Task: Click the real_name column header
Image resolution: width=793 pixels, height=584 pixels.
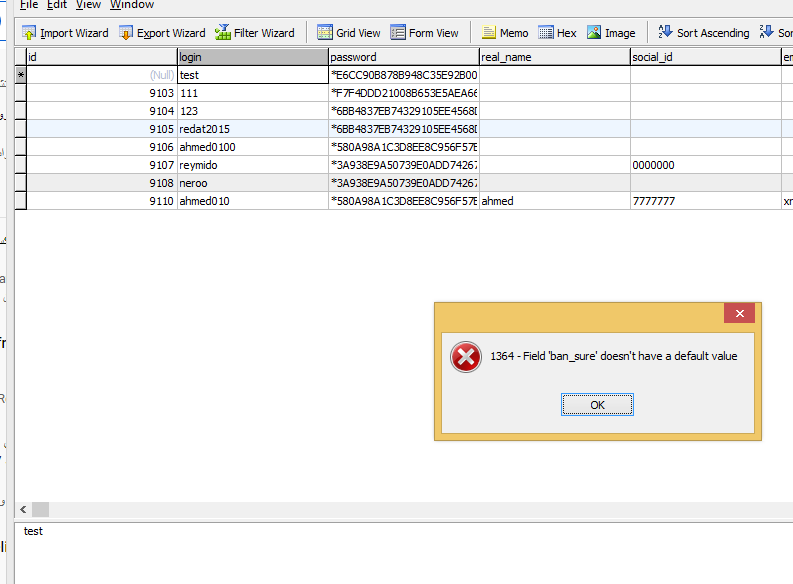Action: pyautogui.click(x=555, y=57)
